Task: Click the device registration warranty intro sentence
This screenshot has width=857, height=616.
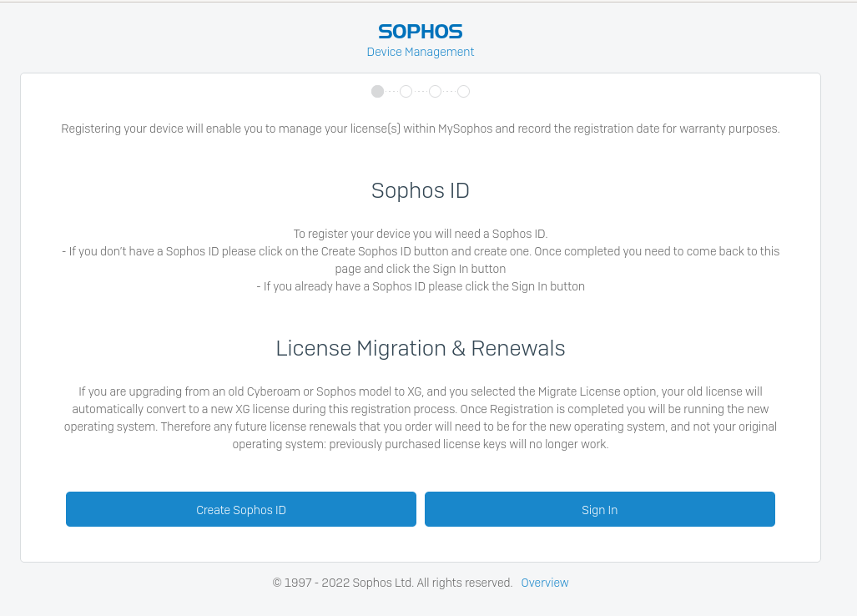Action: pyautogui.click(x=420, y=129)
